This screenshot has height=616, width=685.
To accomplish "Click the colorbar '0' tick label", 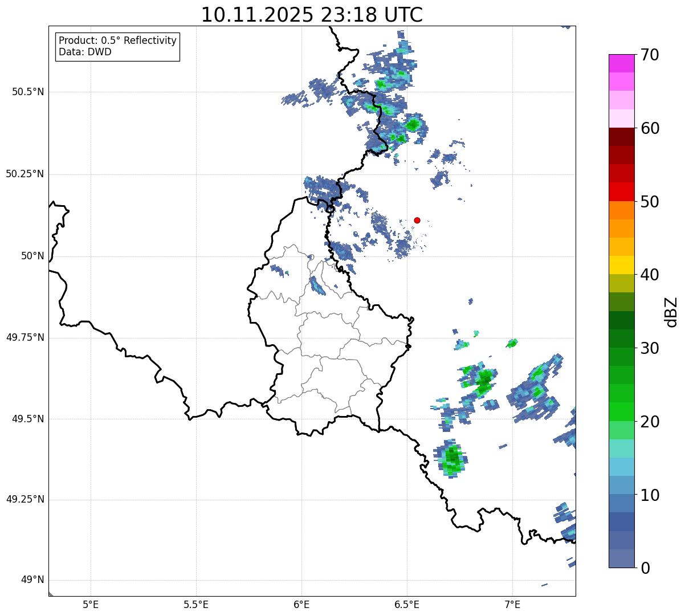I will [645, 569].
